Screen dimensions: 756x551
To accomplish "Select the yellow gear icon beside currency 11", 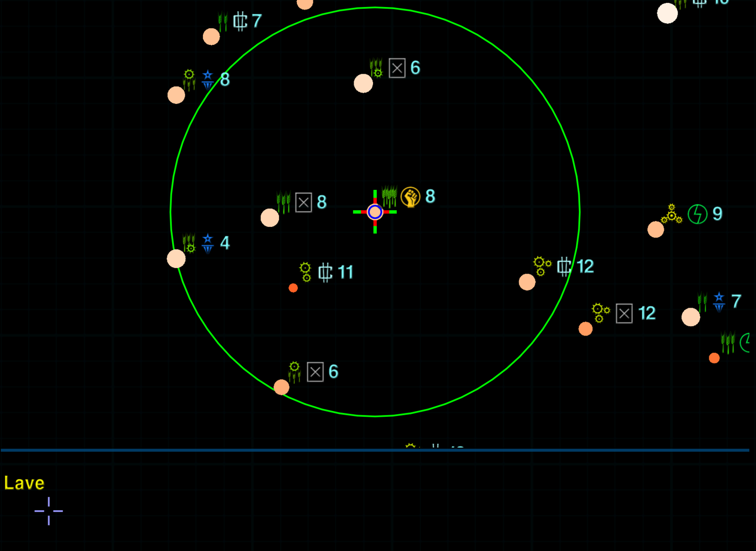I will point(305,272).
